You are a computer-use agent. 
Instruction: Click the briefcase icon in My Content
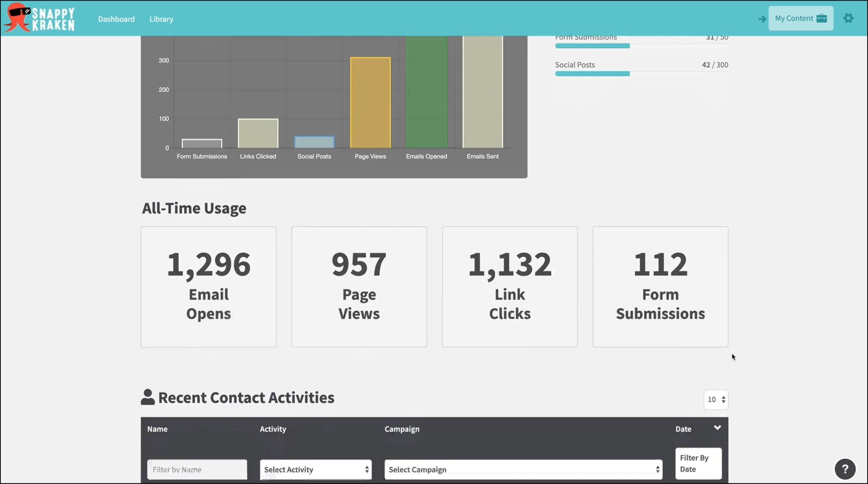coord(822,18)
